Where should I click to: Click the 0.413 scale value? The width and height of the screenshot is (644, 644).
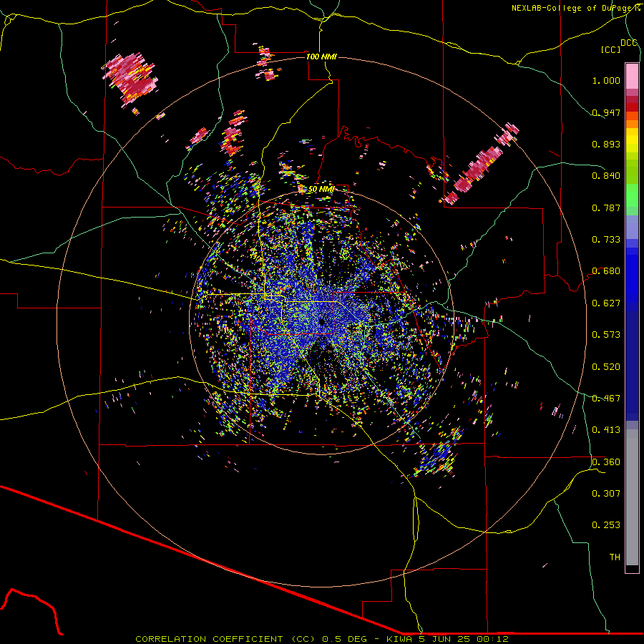pos(606,430)
